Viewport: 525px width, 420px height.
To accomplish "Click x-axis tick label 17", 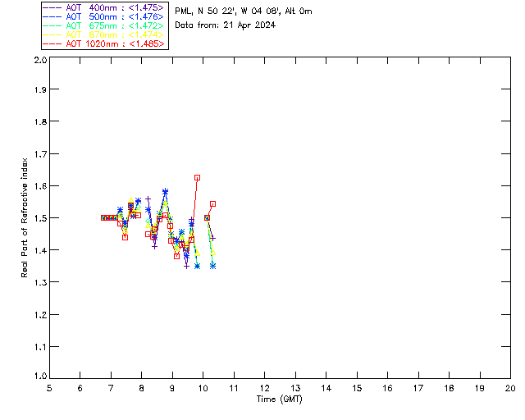I will [x=418, y=388].
